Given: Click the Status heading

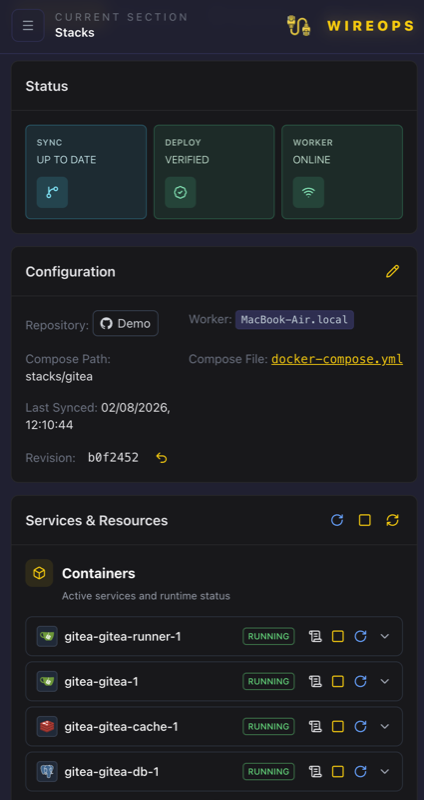Looking at the screenshot, I should pyautogui.click(x=47, y=86).
